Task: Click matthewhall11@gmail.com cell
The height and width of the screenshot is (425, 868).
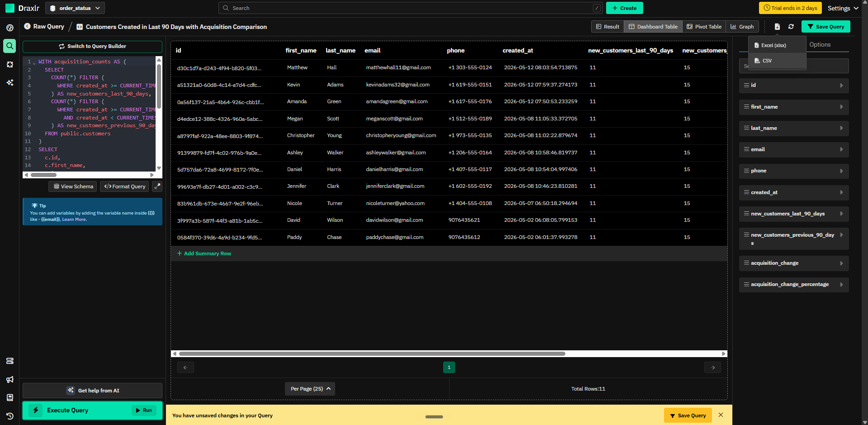Action: click(398, 67)
